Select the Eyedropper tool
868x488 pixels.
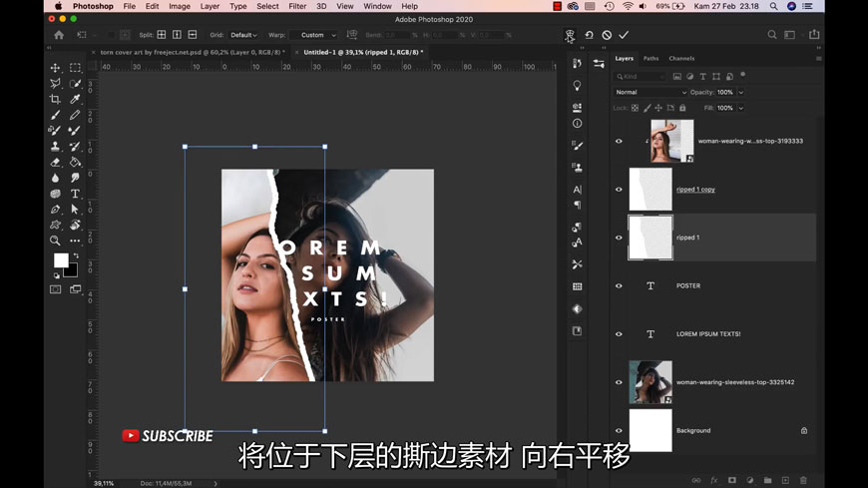click(x=75, y=99)
